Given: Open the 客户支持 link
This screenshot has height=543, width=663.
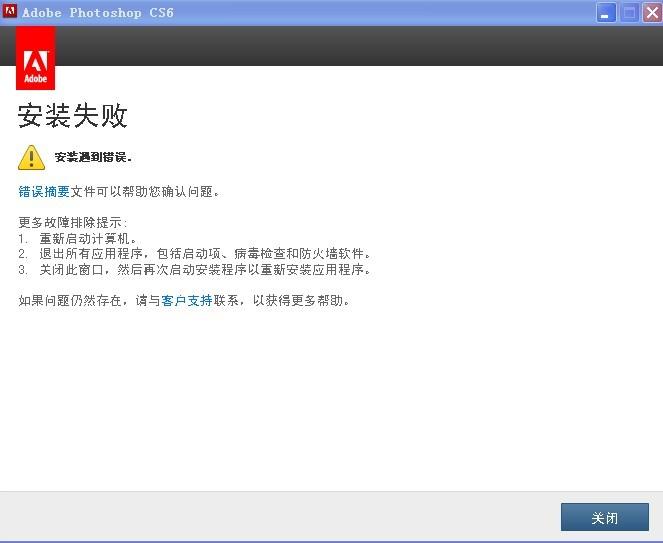Looking at the screenshot, I should click(186, 300).
